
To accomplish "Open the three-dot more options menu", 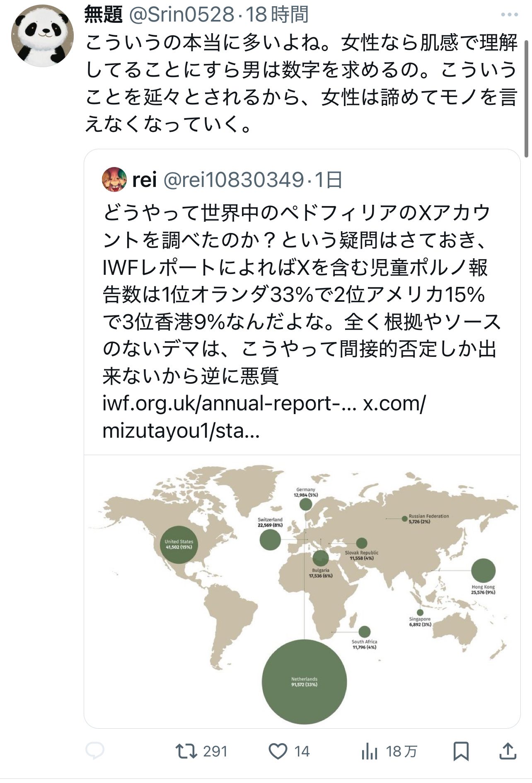I will pyautogui.click(x=509, y=15).
